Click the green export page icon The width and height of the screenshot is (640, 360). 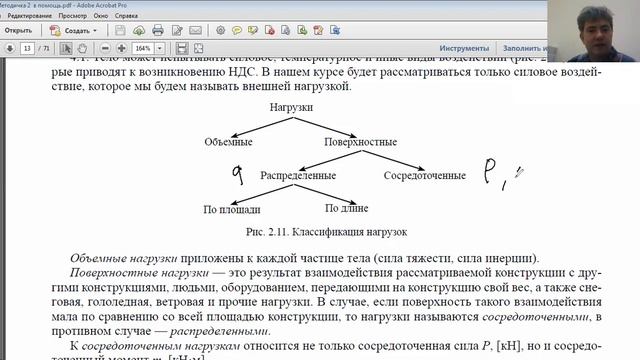pyautogui.click(x=302, y=31)
